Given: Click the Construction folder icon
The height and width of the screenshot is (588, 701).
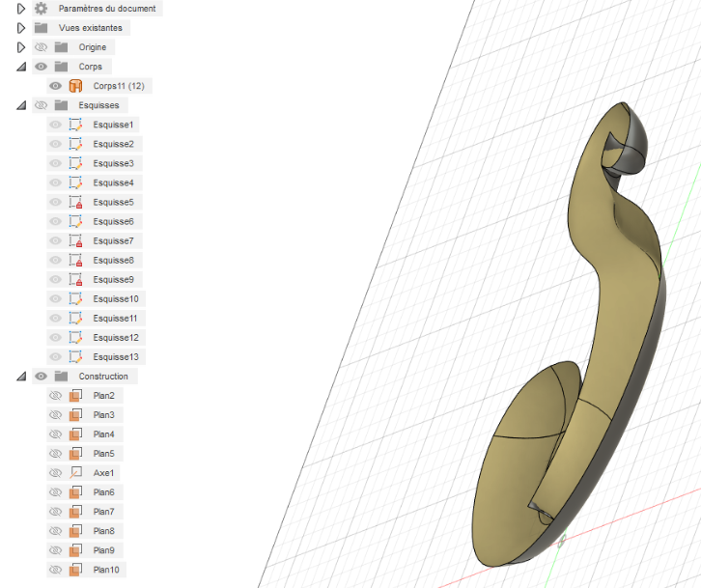Looking at the screenshot, I should click(x=61, y=376).
